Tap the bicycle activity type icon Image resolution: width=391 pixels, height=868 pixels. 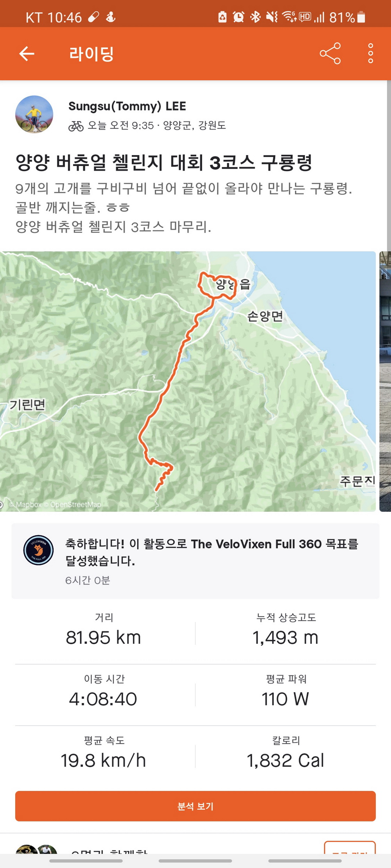pyautogui.click(x=76, y=126)
